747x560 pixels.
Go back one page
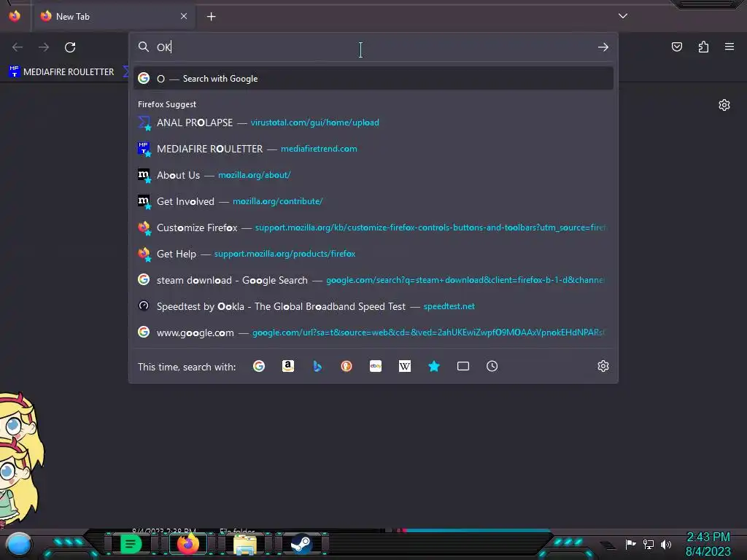click(18, 47)
